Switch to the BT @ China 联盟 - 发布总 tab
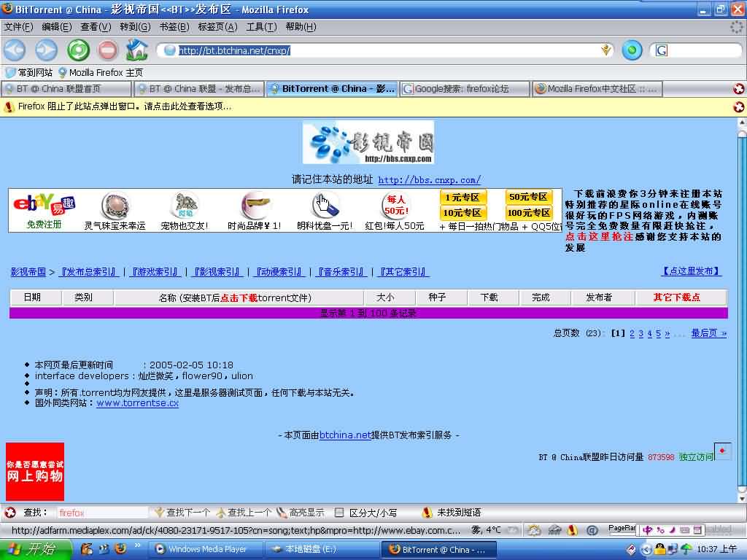The image size is (747, 560). pyautogui.click(x=198, y=88)
